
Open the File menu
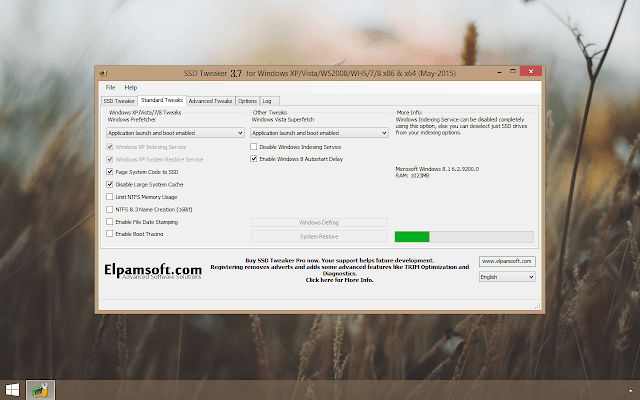110,87
